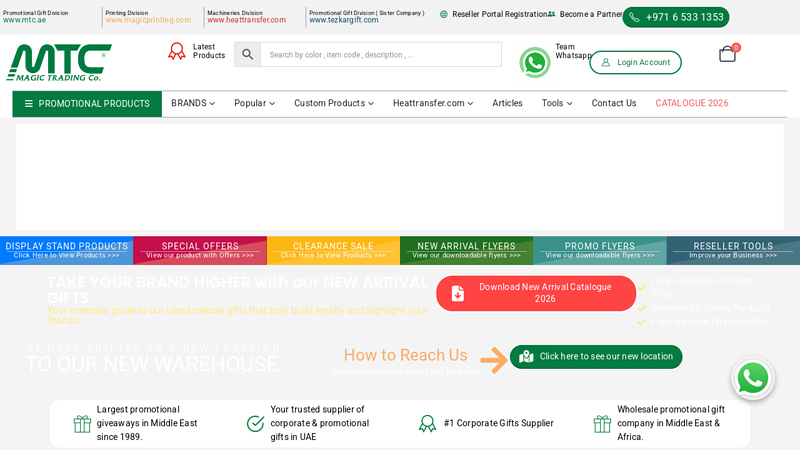Viewport: 800px width, 450px height.
Task: Click How to Reach Us heading
Action: tap(405, 355)
